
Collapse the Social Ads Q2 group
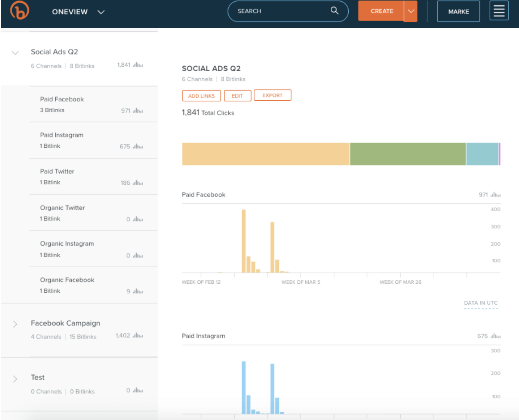pos(15,53)
